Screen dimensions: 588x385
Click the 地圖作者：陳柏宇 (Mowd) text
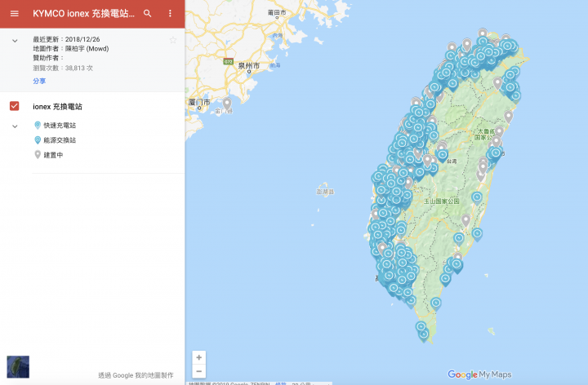click(x=71, y=49)
